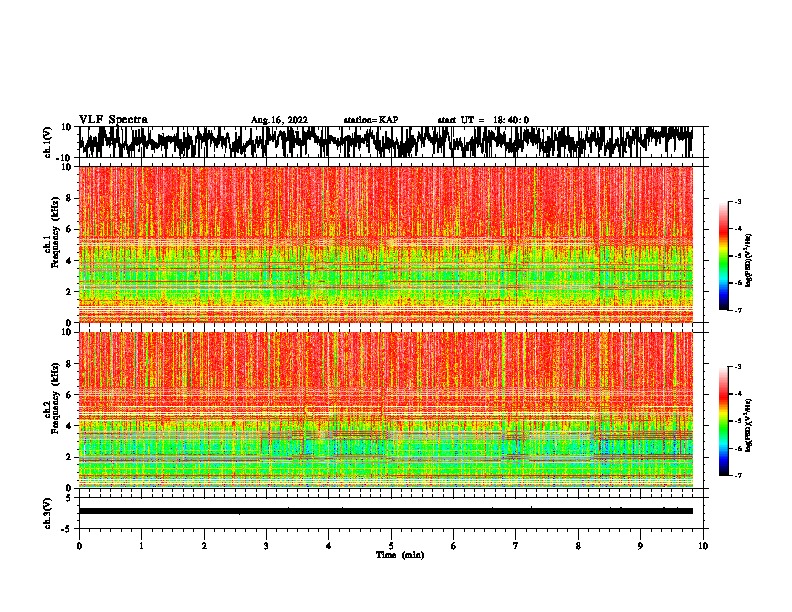
Task: Click the 'VLF Spectra' title text
Action: (113, 120)
